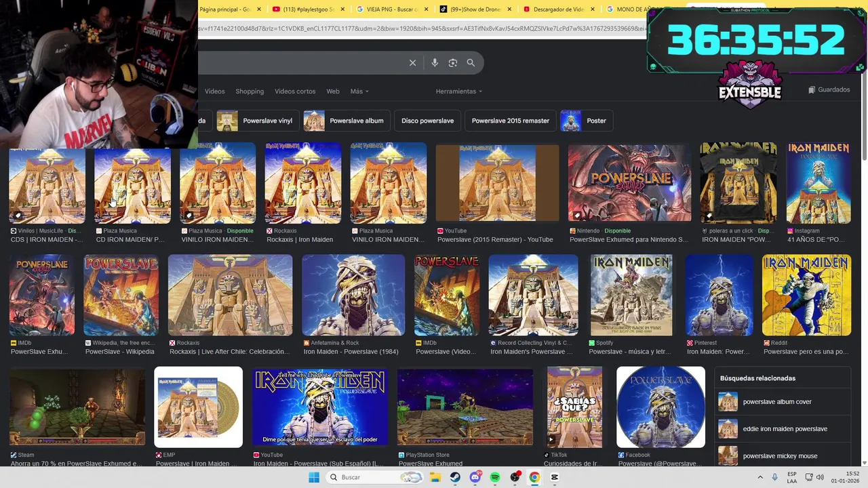Open the Powerslave 2015 Remaster YouTube thumbnail
This screenshot has width=868, height=488.
tap(497, 183)
